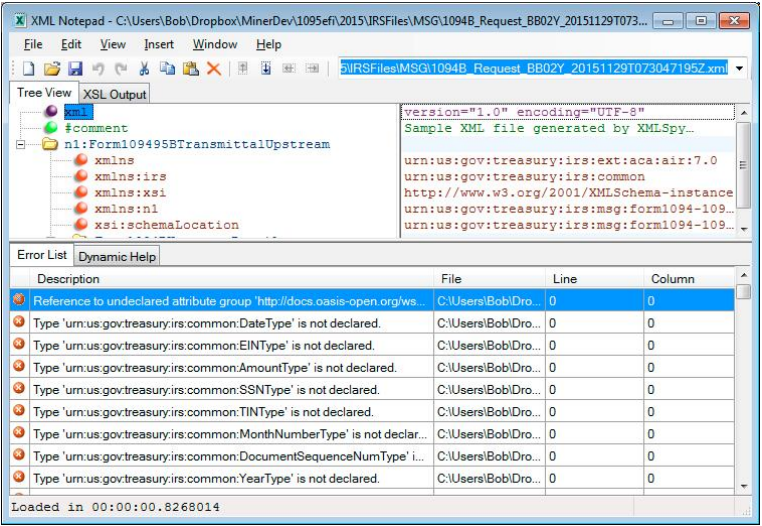The height and width of the screenshot is (526, 762).
Task: Click the 'Loaded in 00:00:00.8268014' status text
Action: click(115, 507)
